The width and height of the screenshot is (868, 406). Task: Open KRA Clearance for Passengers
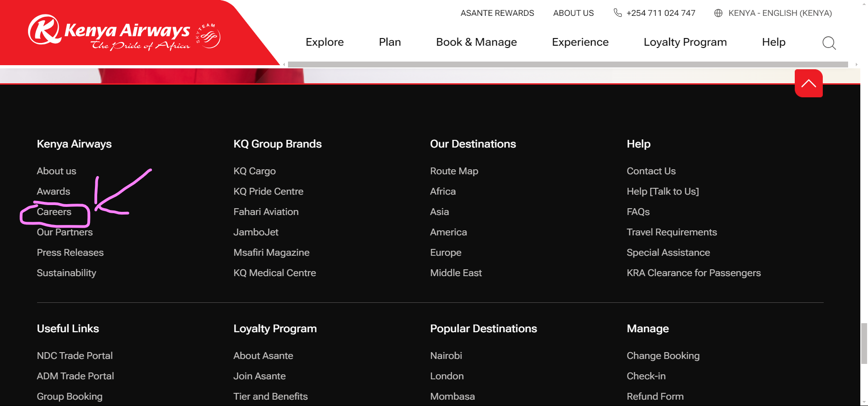click(693, 273)
